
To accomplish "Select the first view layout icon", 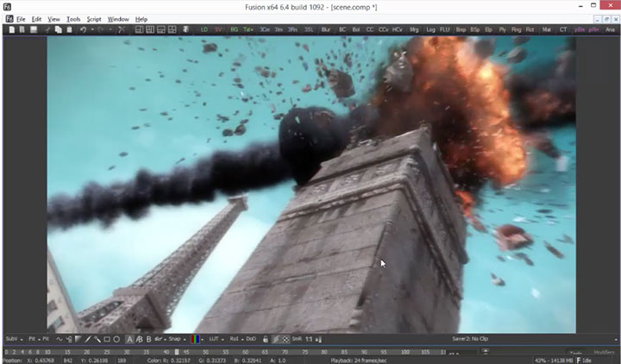I will click(139, 29).
